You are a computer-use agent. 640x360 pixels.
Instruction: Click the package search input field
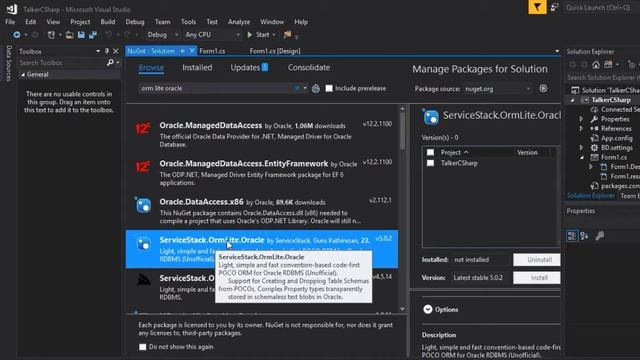pos(216,88)
